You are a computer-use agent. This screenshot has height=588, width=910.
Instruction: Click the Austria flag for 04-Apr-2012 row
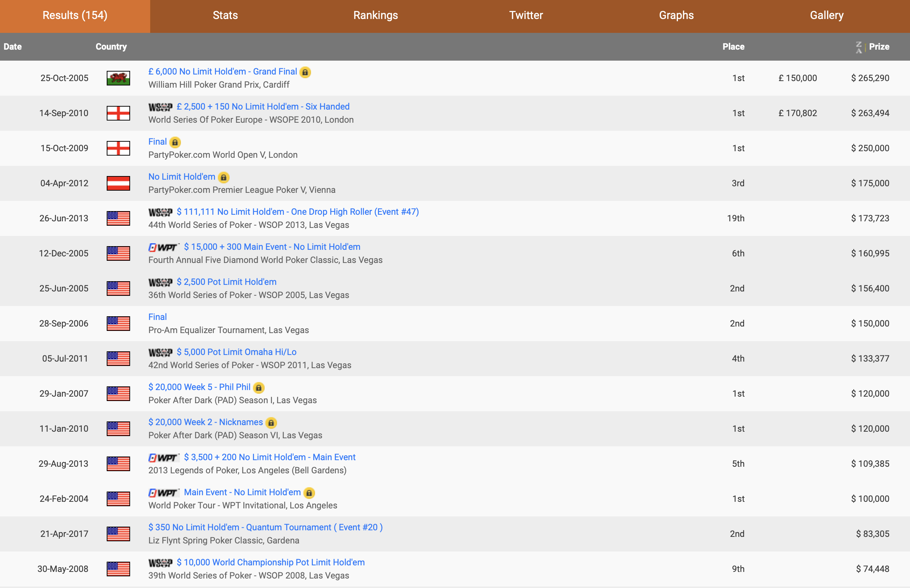118,183
